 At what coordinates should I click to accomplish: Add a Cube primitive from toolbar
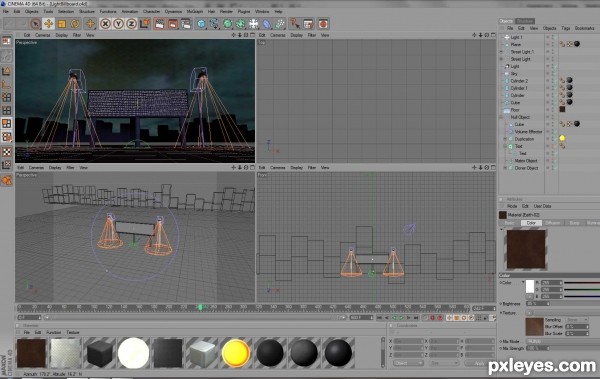coord(201,24)
